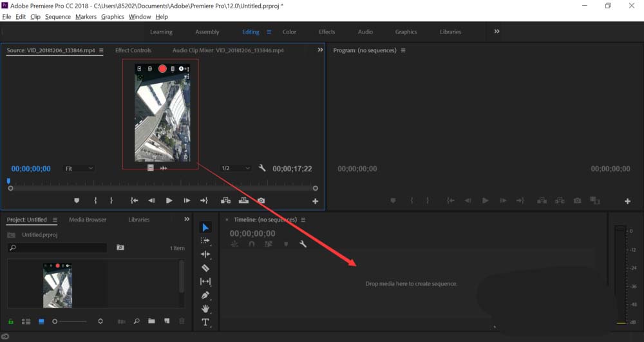Screen dimensions: 644x342
Task: Toggle project read-only lock icon
Action: pos(10,321)
